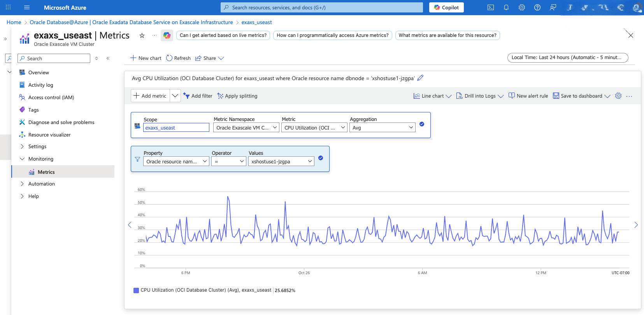Image resolution: width=644 pixels, height=315 pixels.
Task: Click the Refresh button
Action: point(178,58)
